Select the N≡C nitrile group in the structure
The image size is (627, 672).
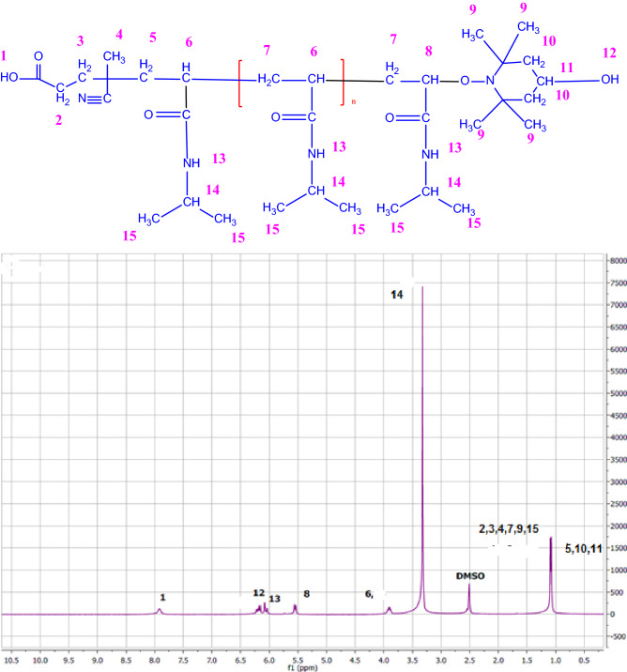tap(95, 99)
